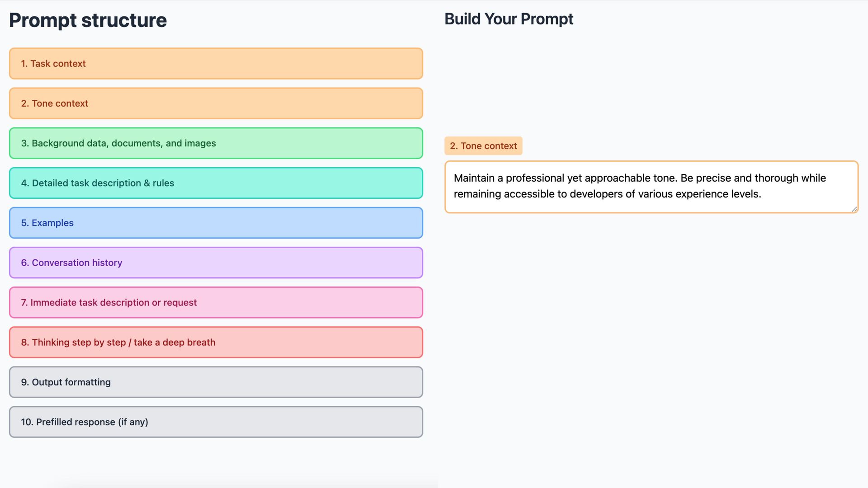
Task: Click the 'Prompt structure' title
Action: click(x=88, y=20)
